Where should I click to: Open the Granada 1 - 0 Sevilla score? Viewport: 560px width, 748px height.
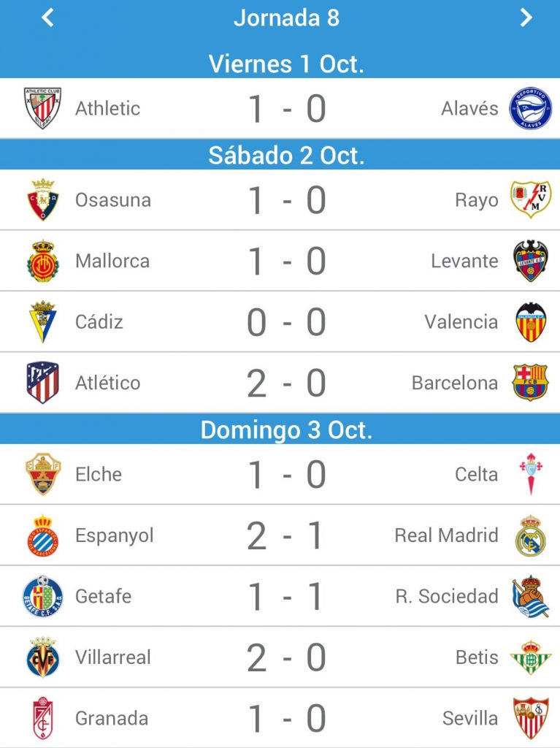tap(286, 719)
